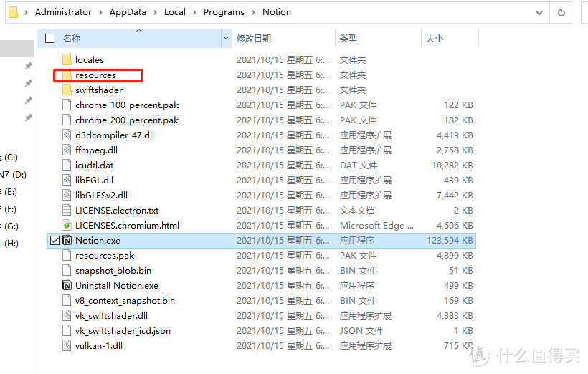
Task: Click the Uninstall Notion.exe icon
Action: [67, 286]
